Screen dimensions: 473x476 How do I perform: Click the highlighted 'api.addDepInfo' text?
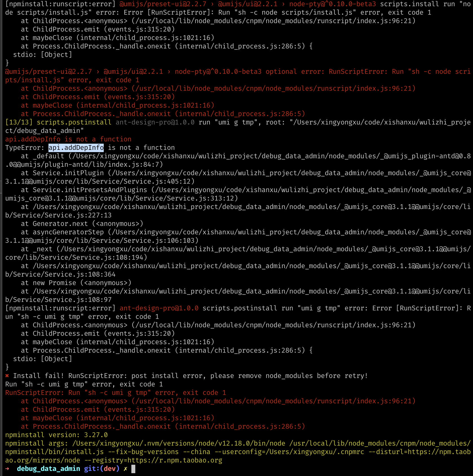tap(76, 148)
